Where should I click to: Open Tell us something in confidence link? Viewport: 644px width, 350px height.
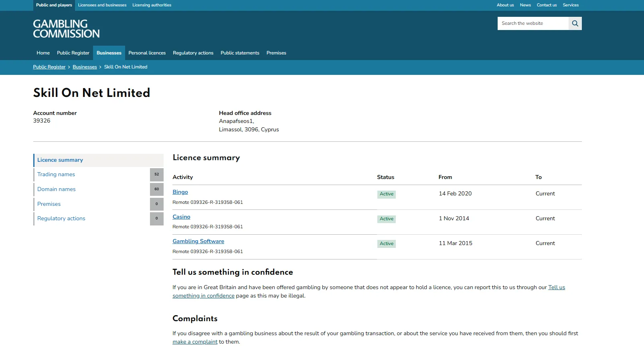tap(557, 288)
